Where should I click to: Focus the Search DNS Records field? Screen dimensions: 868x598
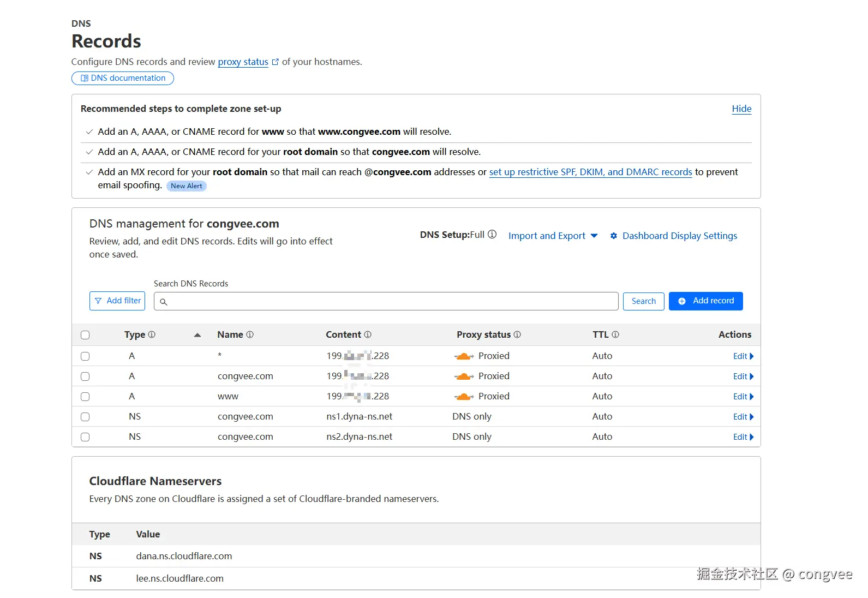386,301
